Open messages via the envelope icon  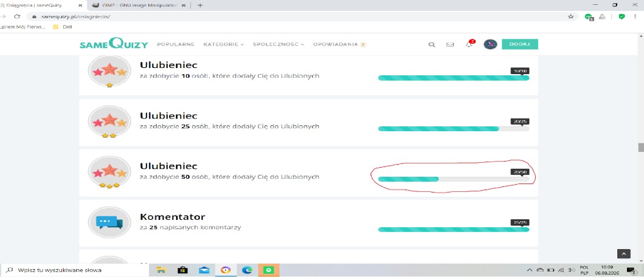coord(450,44)
